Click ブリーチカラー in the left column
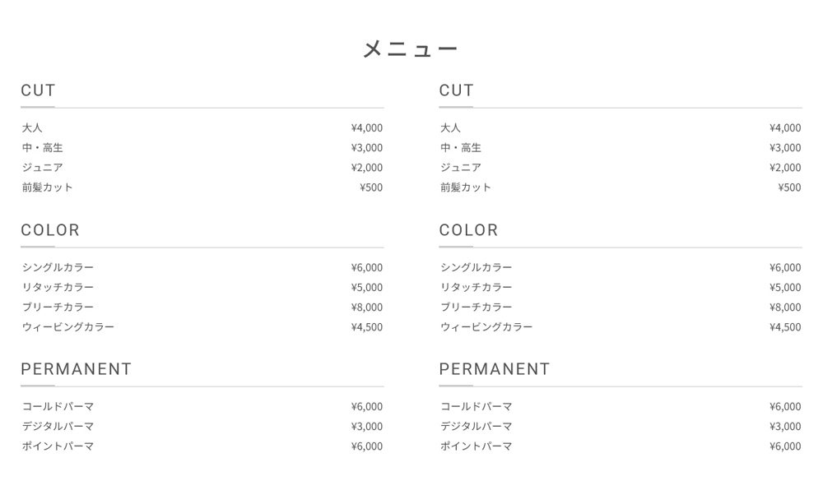Image resolution: width=823 pixels, height=504 pixels. point(58,307)
